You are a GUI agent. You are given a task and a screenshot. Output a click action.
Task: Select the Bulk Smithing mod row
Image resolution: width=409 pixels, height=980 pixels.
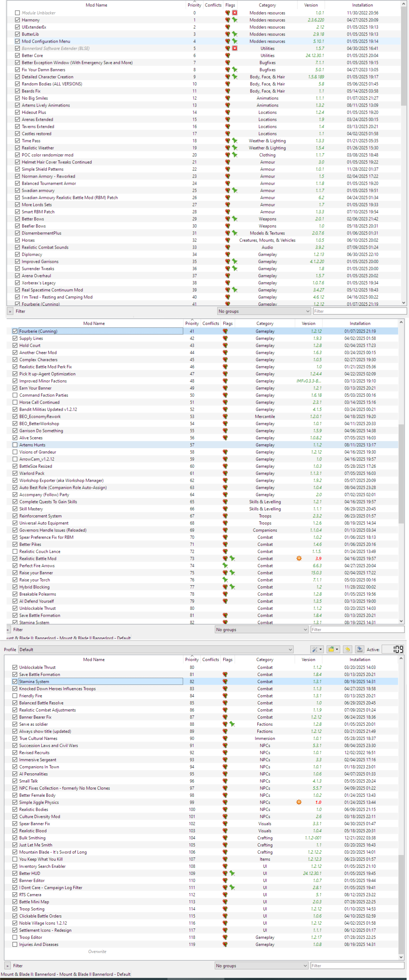tap(201, 838)
